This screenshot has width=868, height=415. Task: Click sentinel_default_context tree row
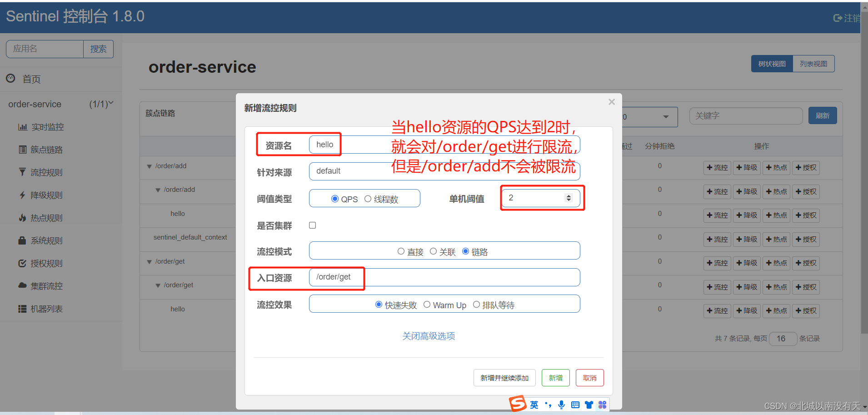coord(190,237)
